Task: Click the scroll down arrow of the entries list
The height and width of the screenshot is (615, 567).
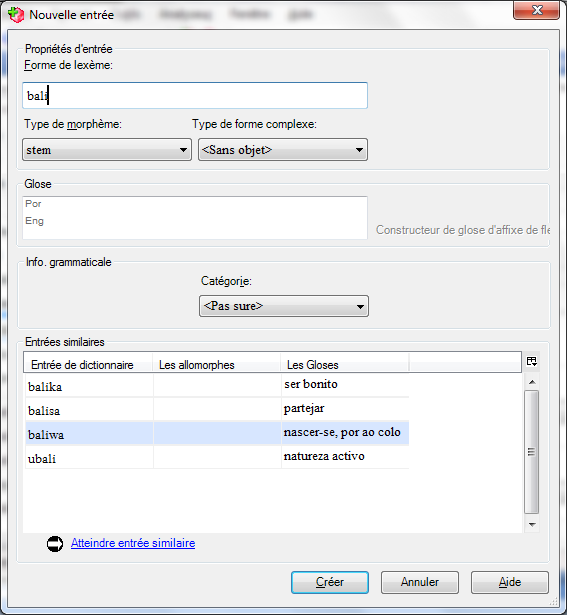Action: coord(532,524)
